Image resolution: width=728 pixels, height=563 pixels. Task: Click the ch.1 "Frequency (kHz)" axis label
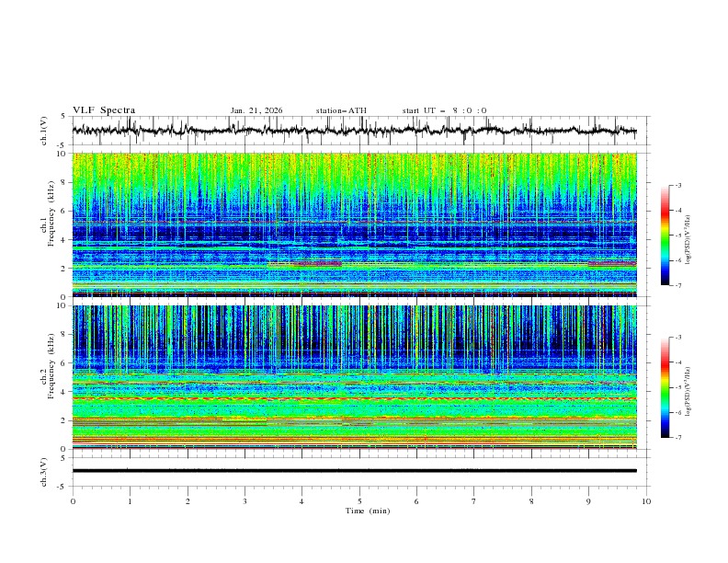click(51, 214)
